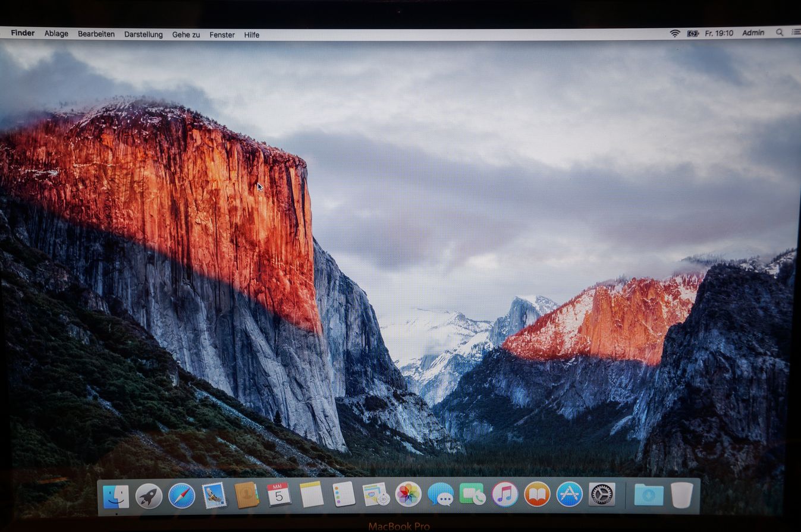
Task: Open Calendar icon showing MAI 5
Action: [x=279, y=494]
